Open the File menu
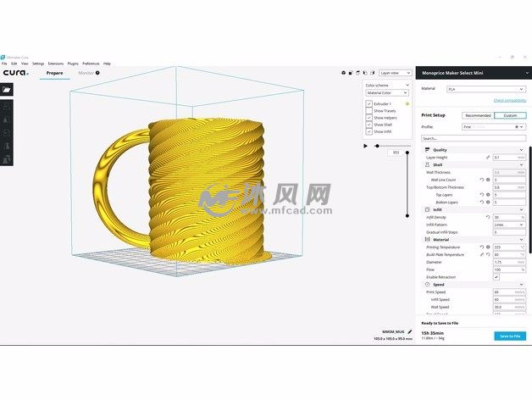Viewport: 532px width, 400px height. coord(4,64)
